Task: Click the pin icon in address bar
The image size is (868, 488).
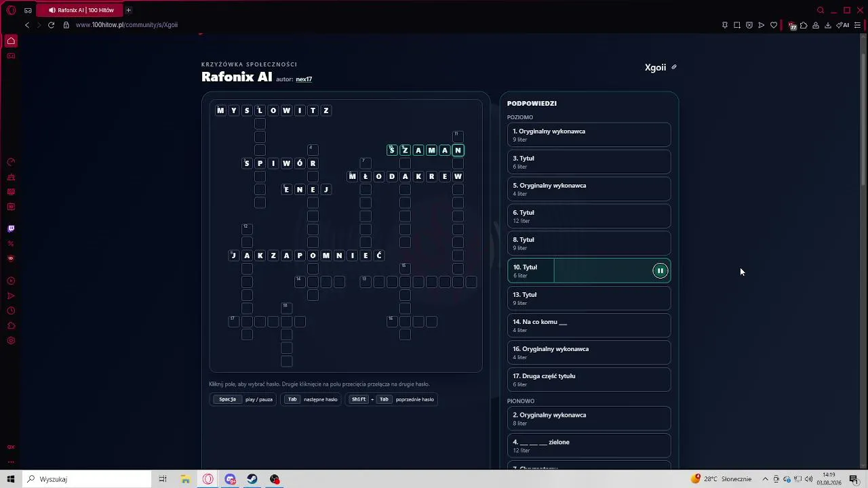Action: click(725, 25)
